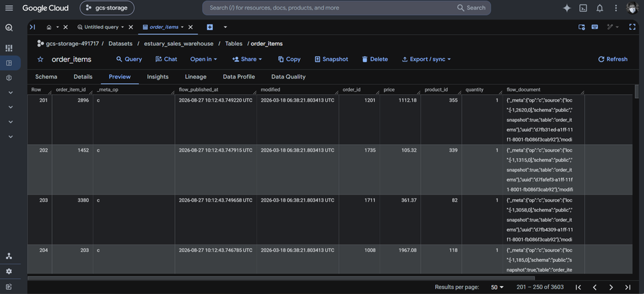Viewport: 644px width, 294px height.
Task: Refresh the table view
Action: pyautogui.click(x=613, y=60)
